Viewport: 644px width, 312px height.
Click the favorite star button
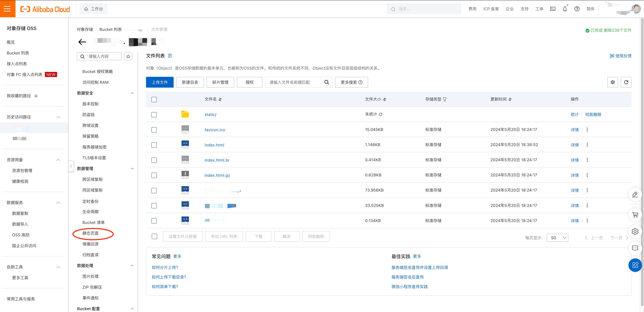click(128, 56)
